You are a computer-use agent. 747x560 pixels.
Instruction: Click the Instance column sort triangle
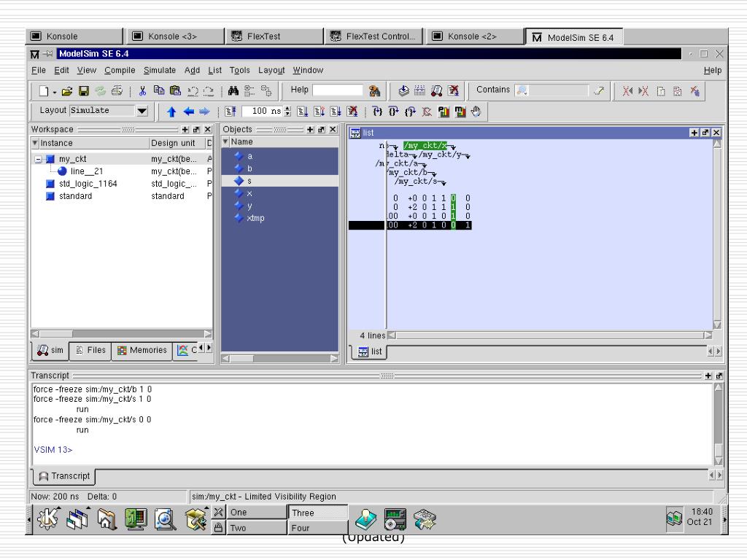click(35, 143)
